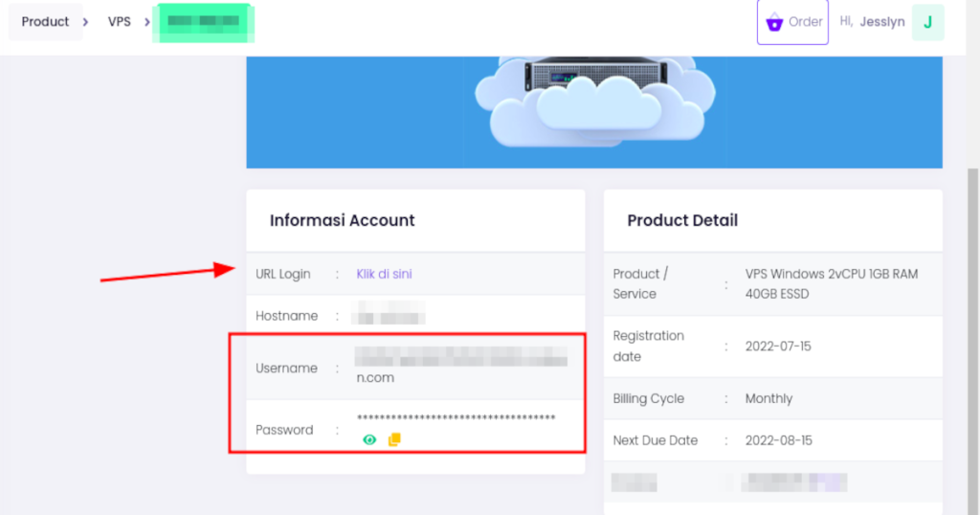Image resolution: width=980 pixels, height=515 pixels.
Task: Open the Order button
Action: (x=792, y=22)
